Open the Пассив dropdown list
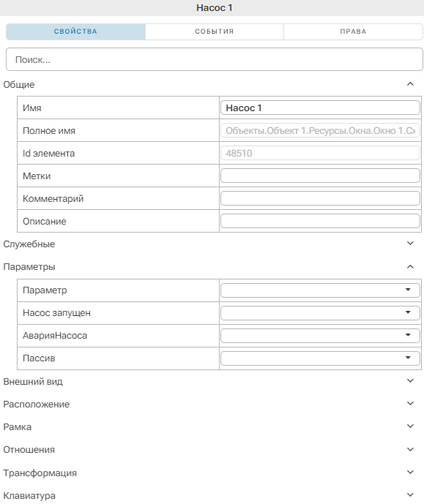 click(320, 358)
